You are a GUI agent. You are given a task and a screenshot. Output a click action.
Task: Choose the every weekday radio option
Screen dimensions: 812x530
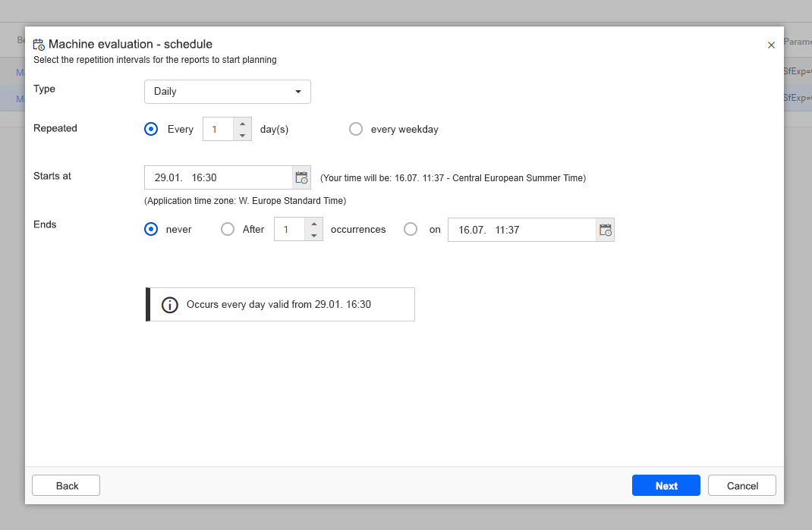(x=356, y=129)
